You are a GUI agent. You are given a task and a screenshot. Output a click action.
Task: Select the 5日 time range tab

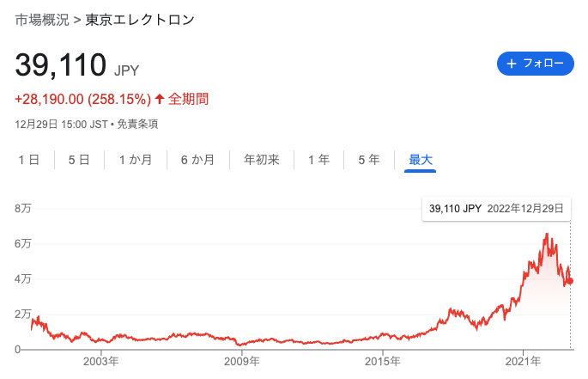78,159
